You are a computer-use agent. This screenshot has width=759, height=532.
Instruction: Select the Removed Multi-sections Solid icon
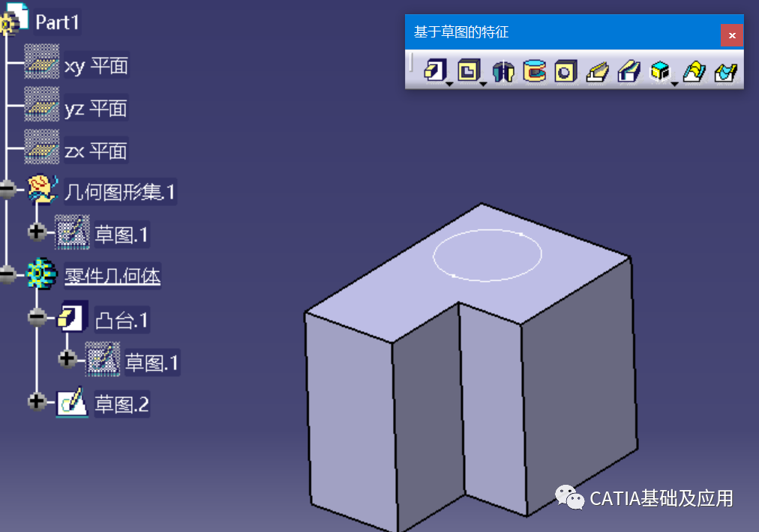pos(725,71)
